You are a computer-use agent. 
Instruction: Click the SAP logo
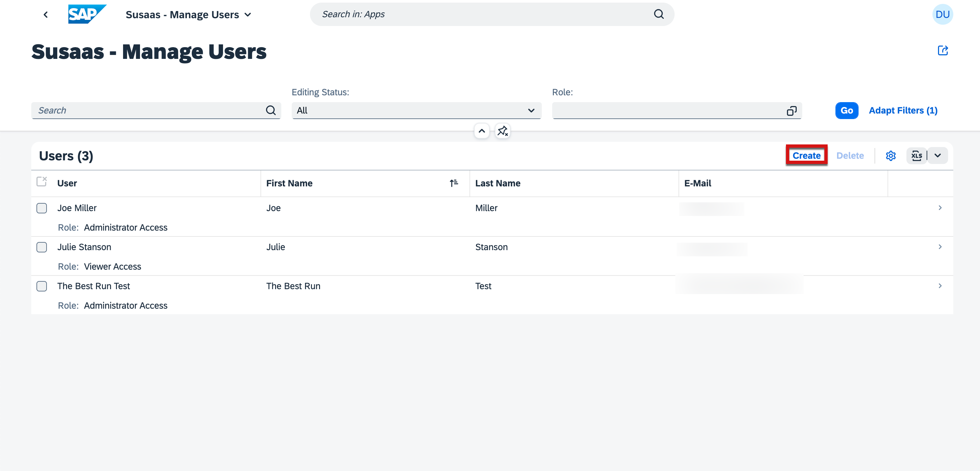[87, 14]
